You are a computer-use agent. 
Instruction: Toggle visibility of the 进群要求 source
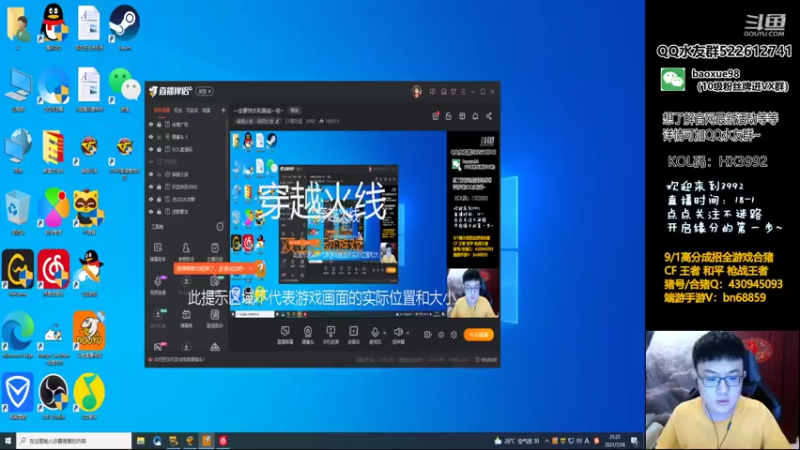[x=151, y=212]
